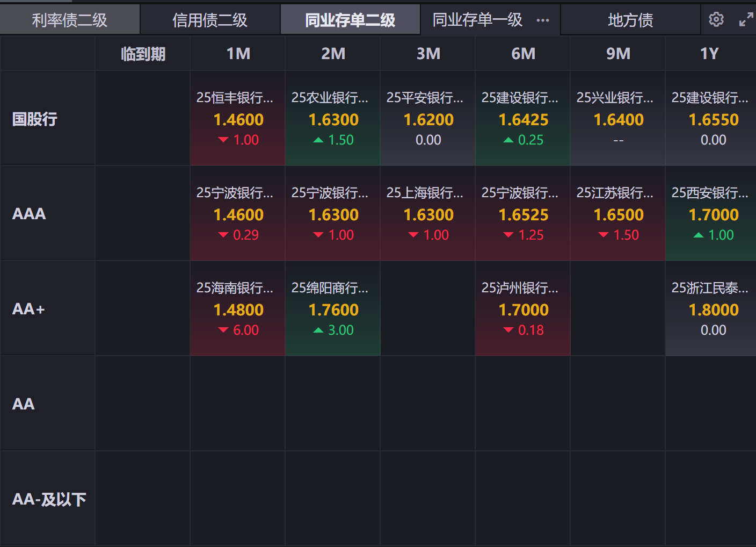Click the 25兴业银行 9M quote at 1.6400
The image size is (756, 547).
[x=618, y=119]
